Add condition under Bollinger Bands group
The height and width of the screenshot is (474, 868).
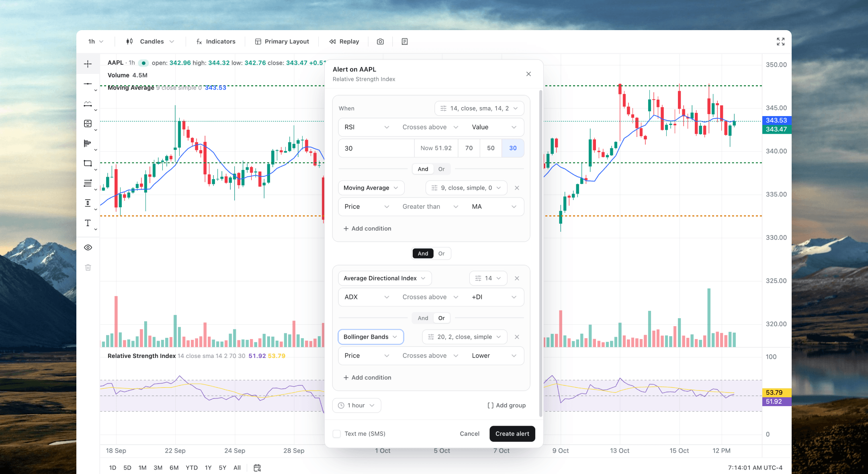pyautogui.click(x=367, y=378)
